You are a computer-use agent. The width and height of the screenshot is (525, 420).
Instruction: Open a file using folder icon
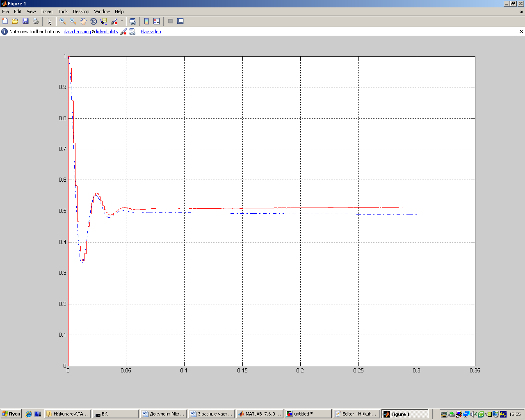click(x=15, y=21)
